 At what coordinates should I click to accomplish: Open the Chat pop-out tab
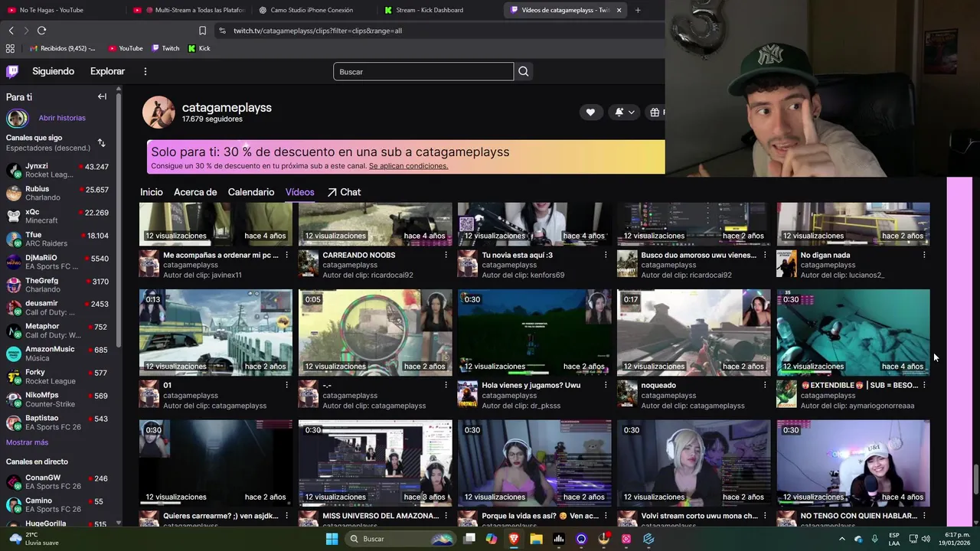click(x=344, y=192)
